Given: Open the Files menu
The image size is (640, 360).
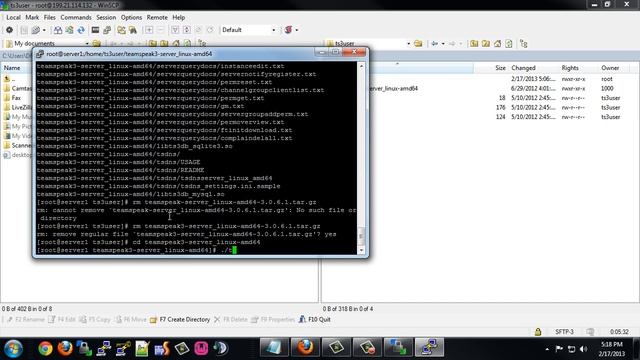Looking at the screenshot, I should (x=49, y=18).
